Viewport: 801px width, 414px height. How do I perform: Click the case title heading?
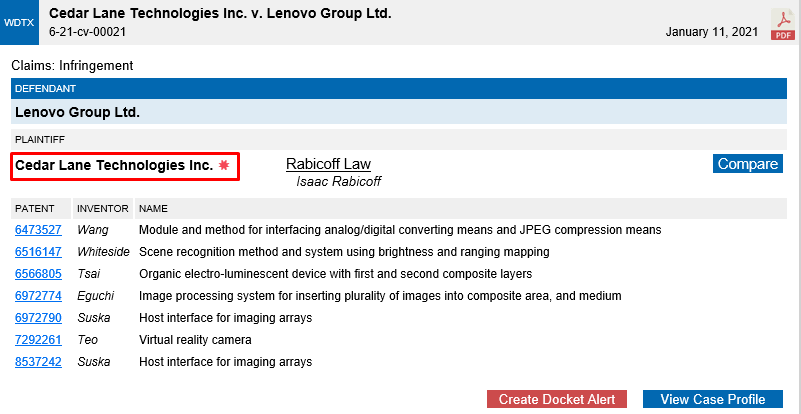[x=220, y=13]
